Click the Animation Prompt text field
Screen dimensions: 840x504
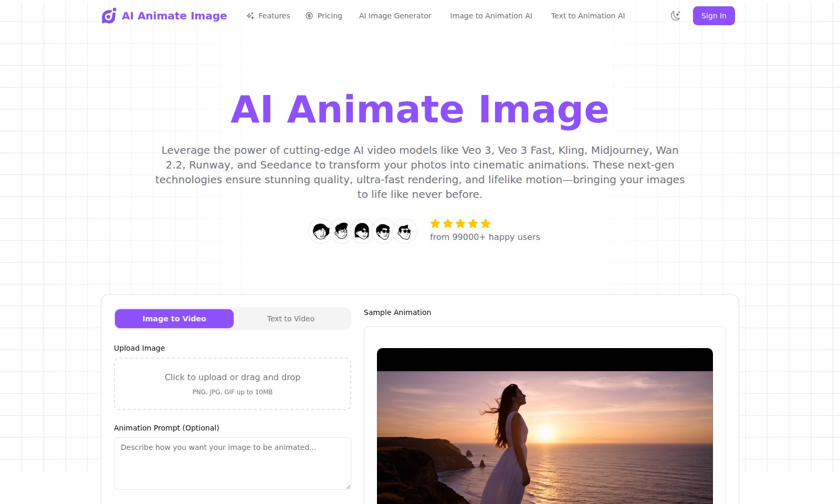[x=233, y=463]
